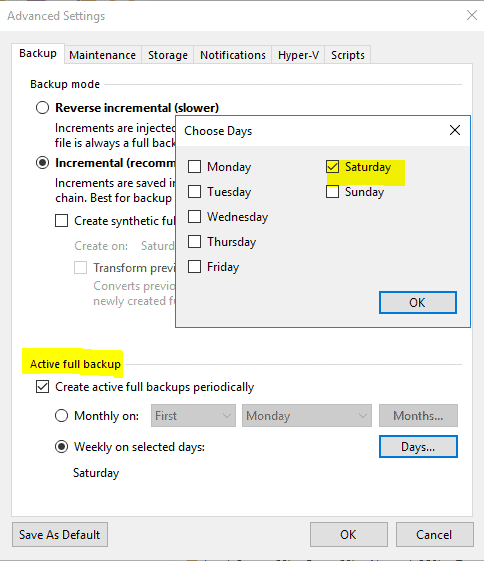Viewport: 484px width, 561px height.
Task: Click the Days... button
Action: 418,447
